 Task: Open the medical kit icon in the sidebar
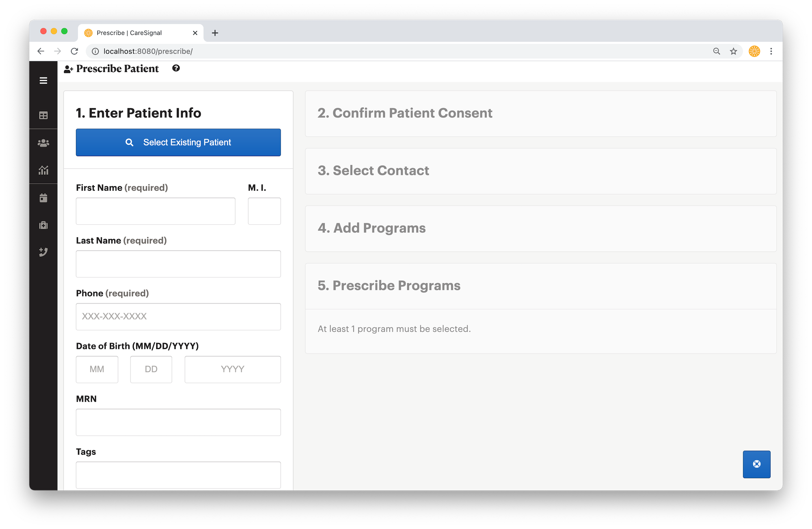pyautogui.click(x=43, y=225)
